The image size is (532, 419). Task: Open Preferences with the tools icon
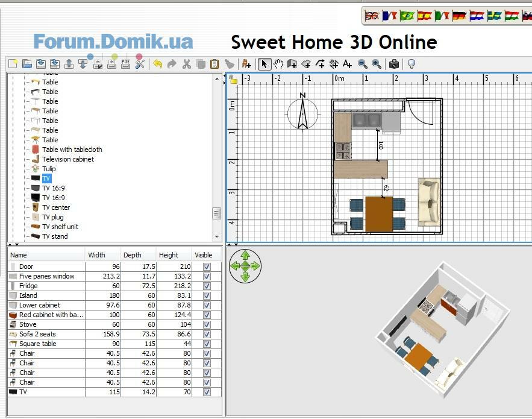140,64
